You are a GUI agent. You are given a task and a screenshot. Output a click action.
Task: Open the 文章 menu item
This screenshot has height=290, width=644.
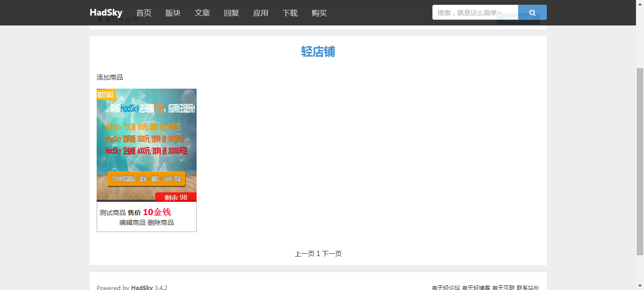pos(202,13)
